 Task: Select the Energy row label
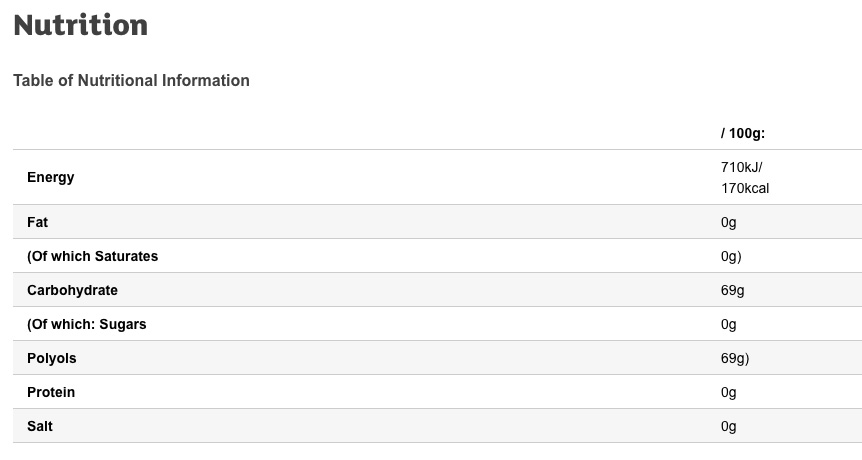51,178
